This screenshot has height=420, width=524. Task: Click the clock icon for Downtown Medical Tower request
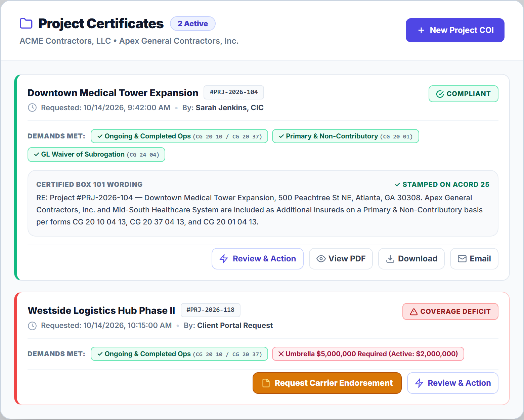click(x=32, y=108)
